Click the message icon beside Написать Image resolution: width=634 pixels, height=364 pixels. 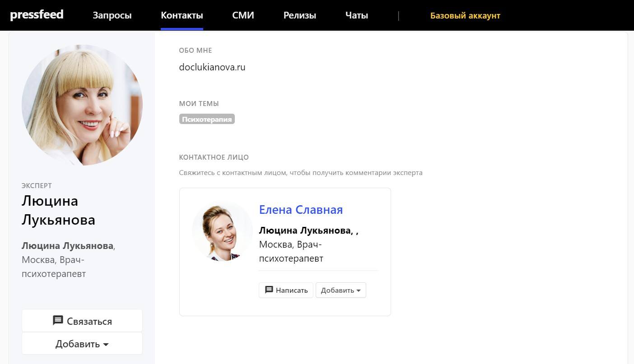pos(269,290)
